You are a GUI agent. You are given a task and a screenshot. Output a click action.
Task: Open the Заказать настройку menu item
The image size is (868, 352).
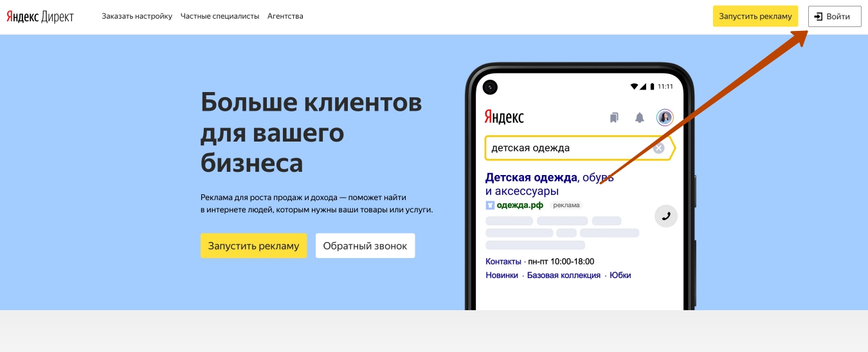coord(137,16)
